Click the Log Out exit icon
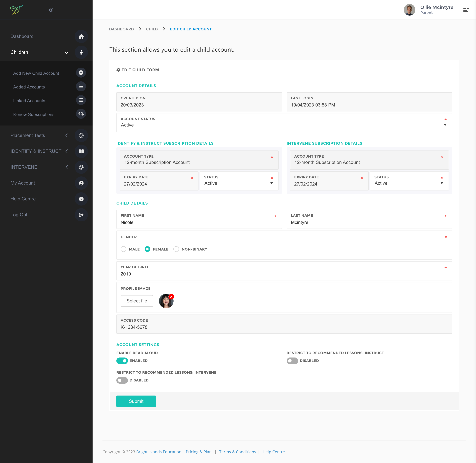The width and height of the screenshot is (476, 463). pos(81,215)
